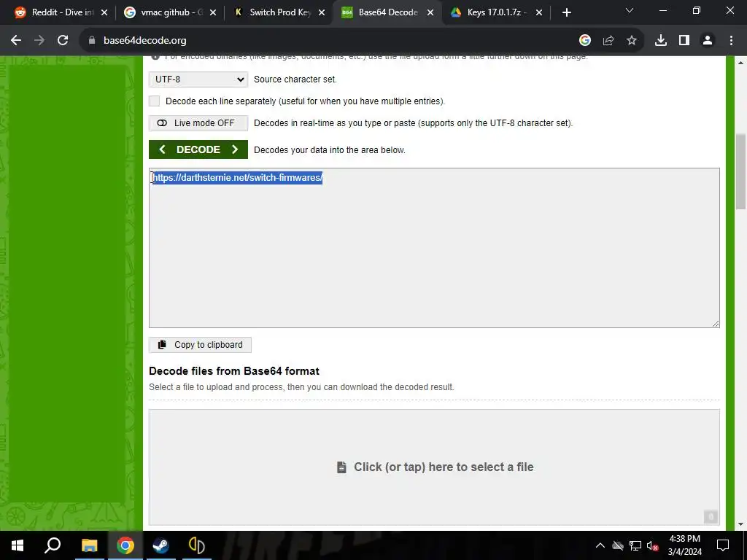Click the green DECODE button
The width and height of the screenshot is (747, 560).
198,149
